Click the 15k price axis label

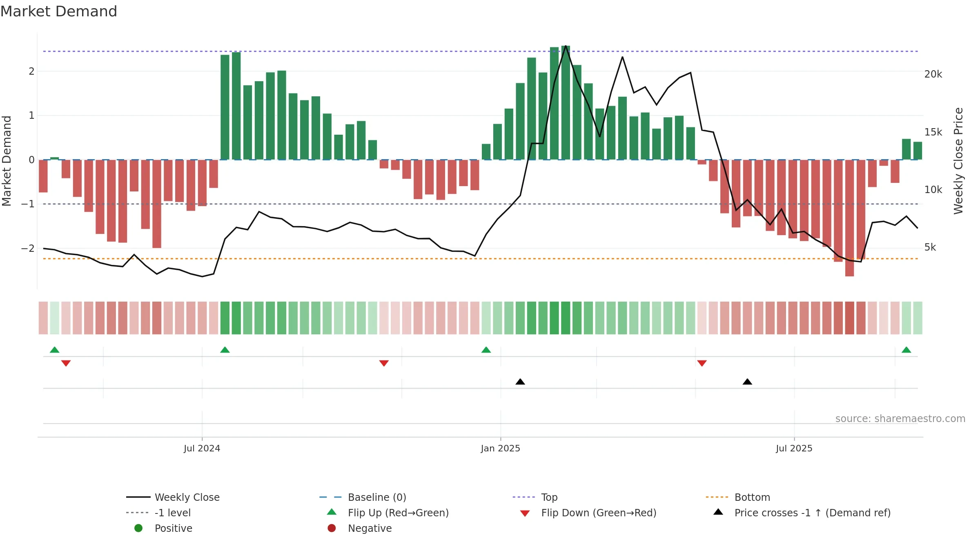933,132
